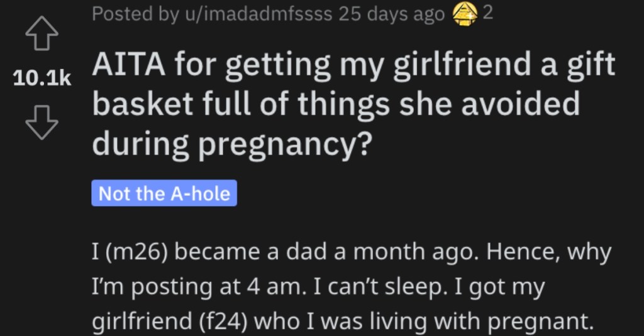Click the "25 days ago" timestamp
This screenshot has height=336, width=644.
click(x=391, y=14)
